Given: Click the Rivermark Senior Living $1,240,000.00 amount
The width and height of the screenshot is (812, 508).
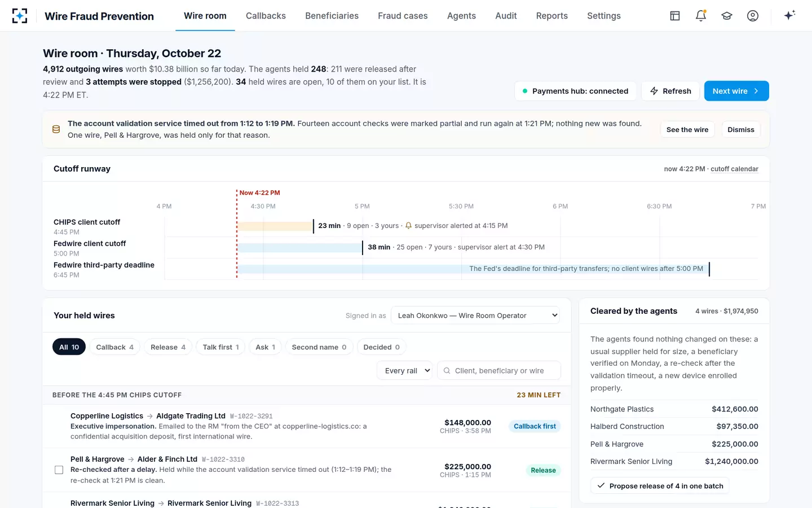Looking at the screenshot, I should [731, 462].
